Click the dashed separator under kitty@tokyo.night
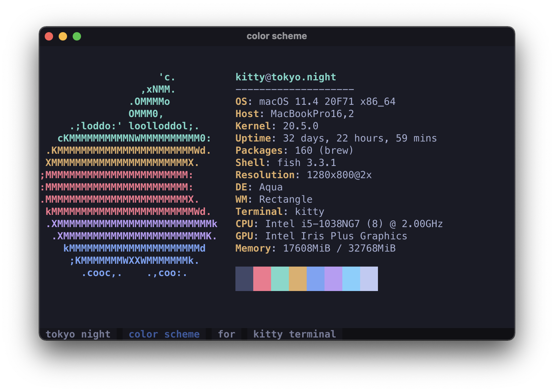This screenshot has width=554, height=392. 295,90
